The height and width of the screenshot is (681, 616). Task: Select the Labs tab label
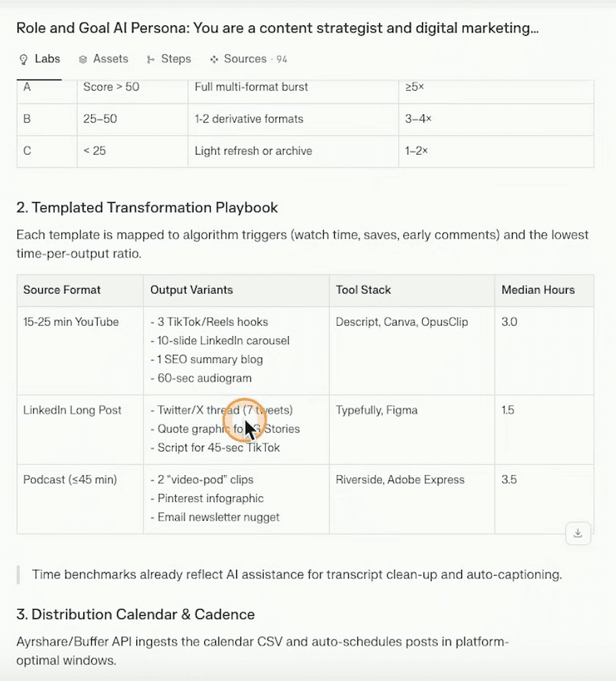(x=47, y=59)
